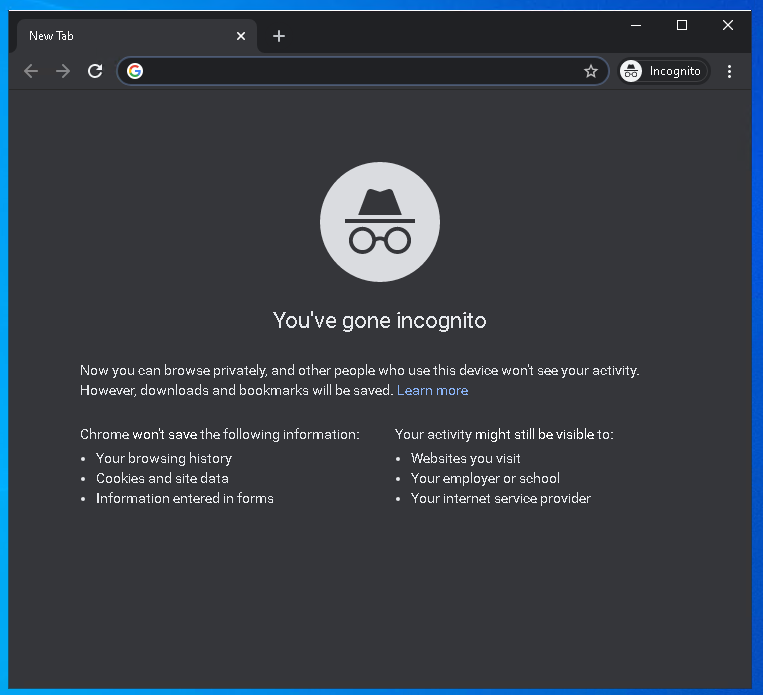Click the text Information entered in forms
This screenshot has width=763, height=695.
pos(184,498)
